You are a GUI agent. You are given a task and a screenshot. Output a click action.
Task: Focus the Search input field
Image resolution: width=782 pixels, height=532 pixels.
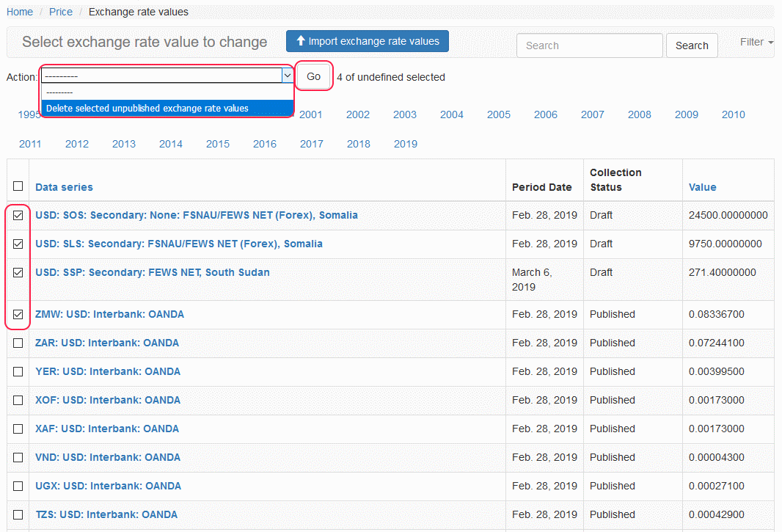click(589, 45)
